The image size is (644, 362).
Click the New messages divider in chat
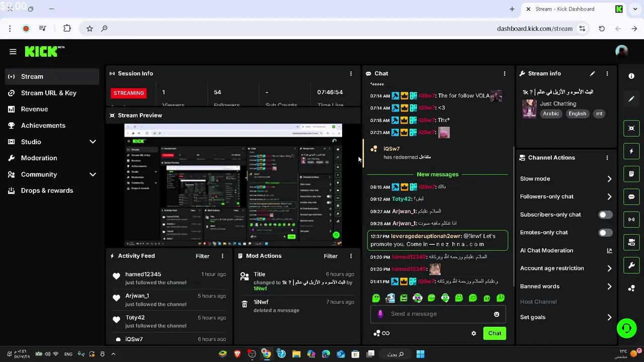[x=438, y=174]
